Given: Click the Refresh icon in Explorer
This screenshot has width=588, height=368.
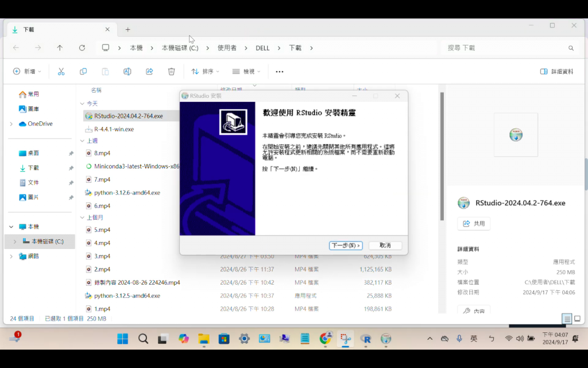Looking at the screenshot, I should (82, 48).
